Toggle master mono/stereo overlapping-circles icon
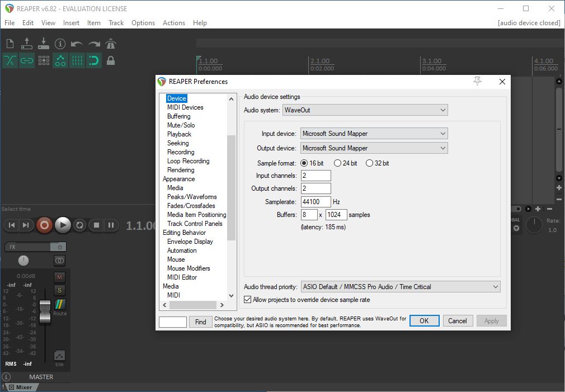The height and width of the screenshot is (392, 565). (59, 260)
